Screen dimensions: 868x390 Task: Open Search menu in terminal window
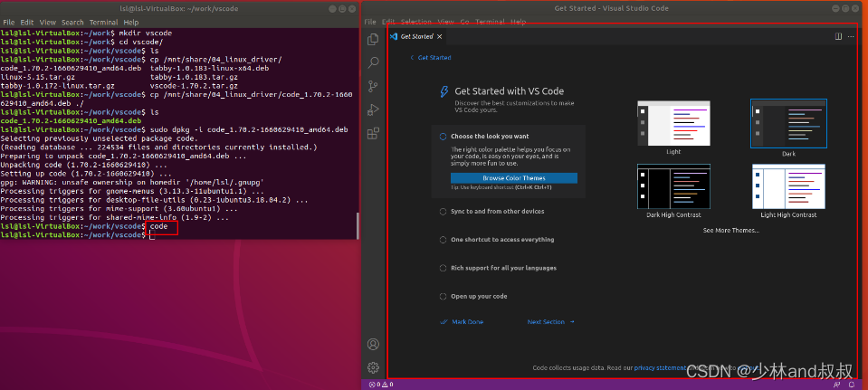coord(72,22)
